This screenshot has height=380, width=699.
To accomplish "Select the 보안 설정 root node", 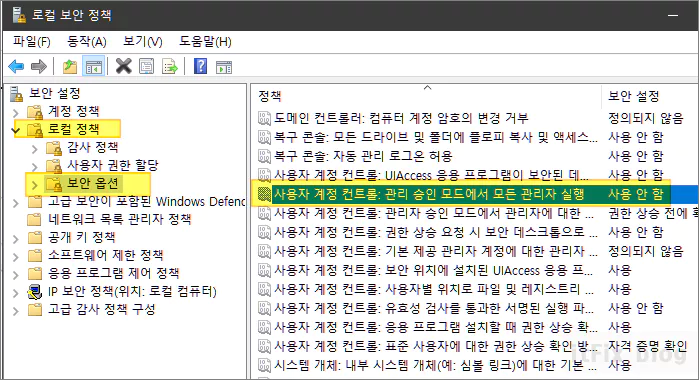I will (54, 93).
